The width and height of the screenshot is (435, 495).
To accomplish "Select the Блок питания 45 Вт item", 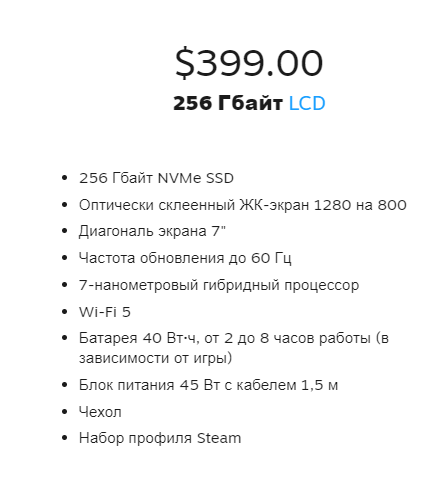I will (208, 385).
